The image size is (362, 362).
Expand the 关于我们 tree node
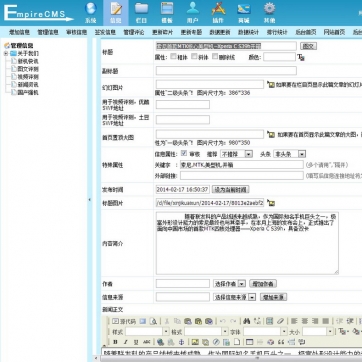6,53
